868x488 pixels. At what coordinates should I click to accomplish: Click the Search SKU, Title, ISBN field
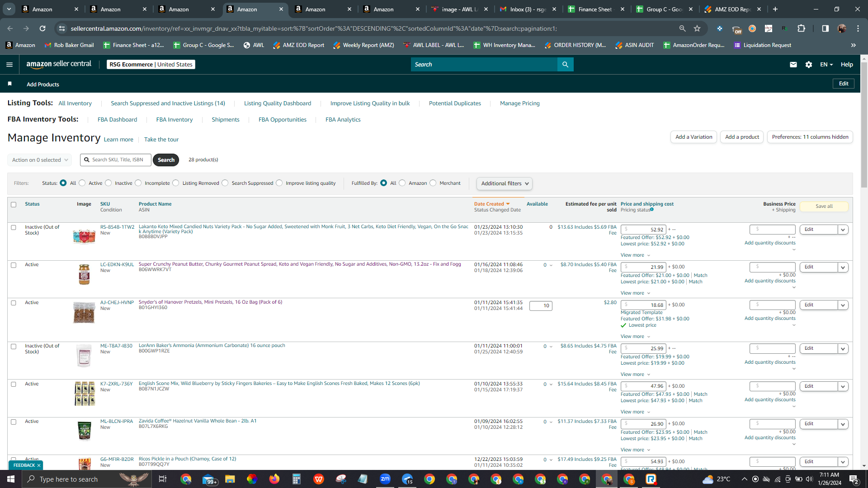pos(116,160)
